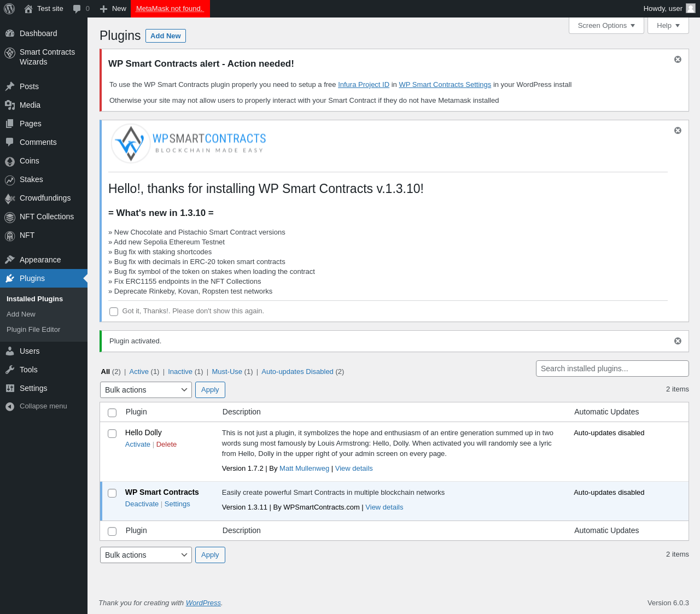This screenshot has height=614, width=700.
Task: Open WP Smart Contracts Settings link in alert
Action: [445, 85]
